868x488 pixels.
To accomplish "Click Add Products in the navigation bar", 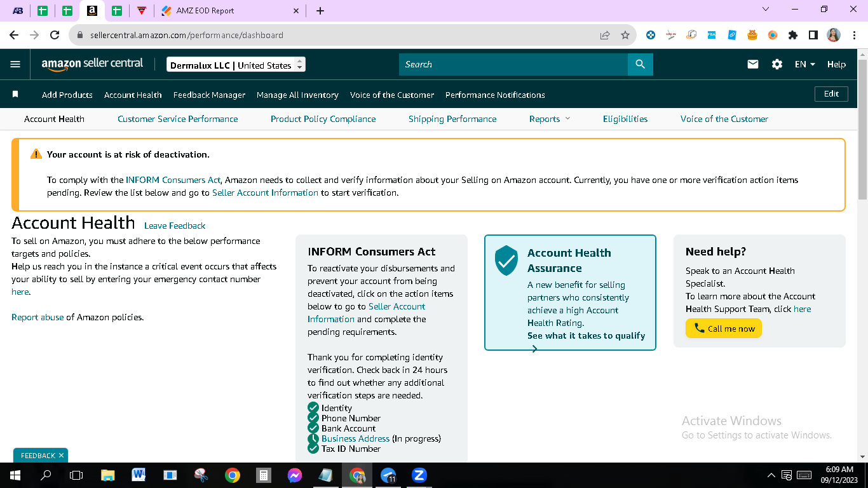I will [67, 95].
